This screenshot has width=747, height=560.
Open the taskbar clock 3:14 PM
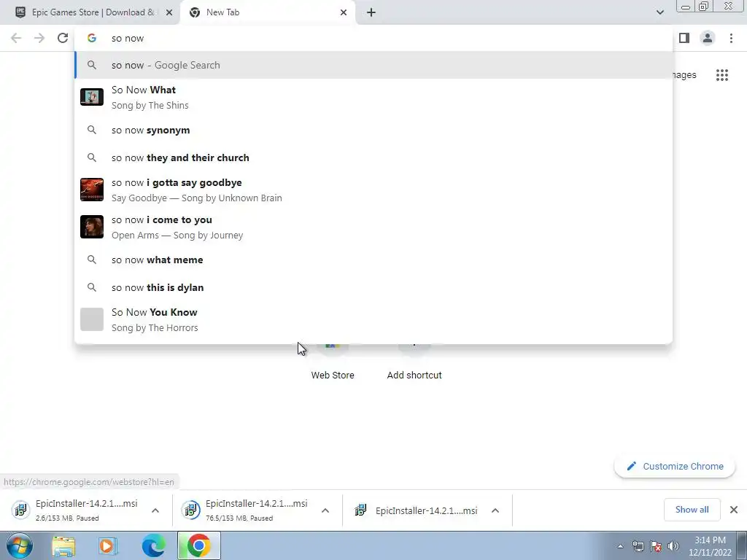point(710,546)
